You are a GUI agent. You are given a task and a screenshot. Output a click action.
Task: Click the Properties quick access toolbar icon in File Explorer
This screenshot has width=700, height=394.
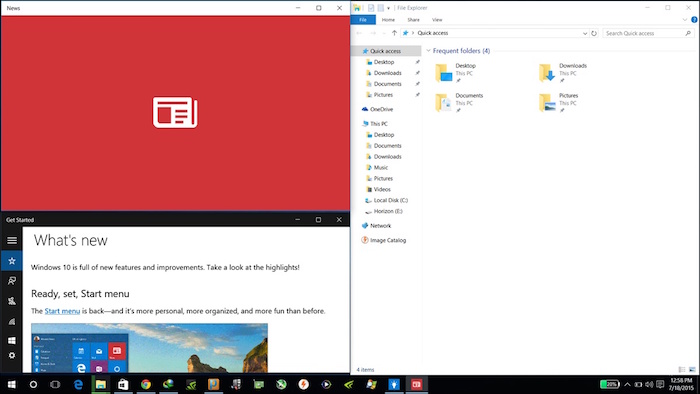click(371, 8)
